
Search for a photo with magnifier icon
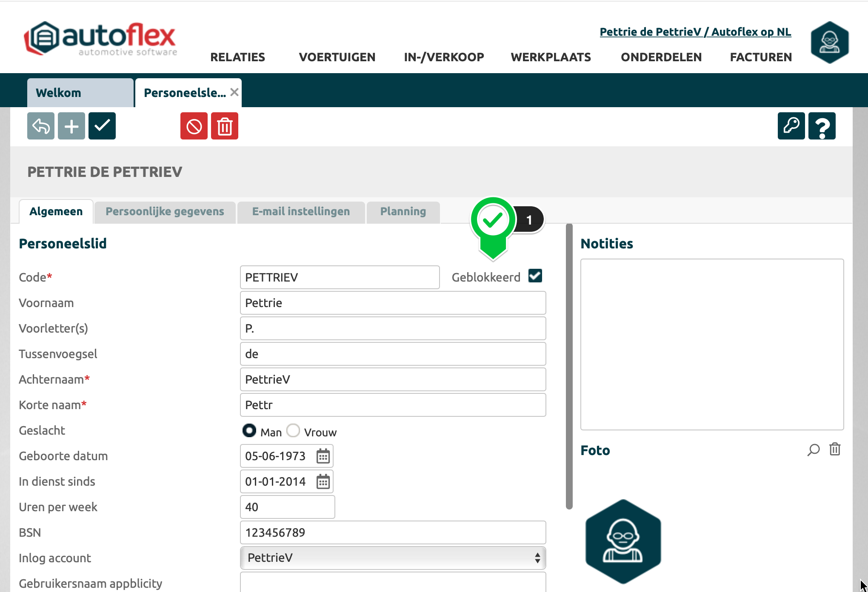coord(813,450)
